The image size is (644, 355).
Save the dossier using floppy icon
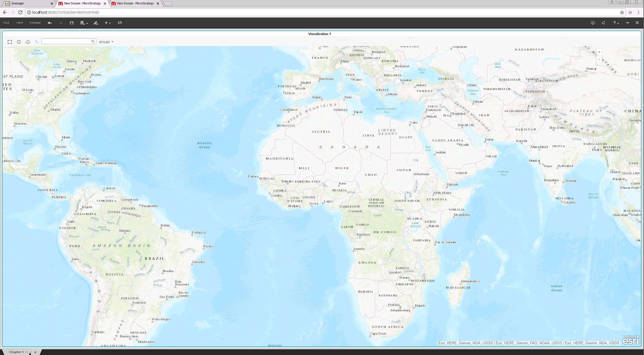(x=72, y=23)
